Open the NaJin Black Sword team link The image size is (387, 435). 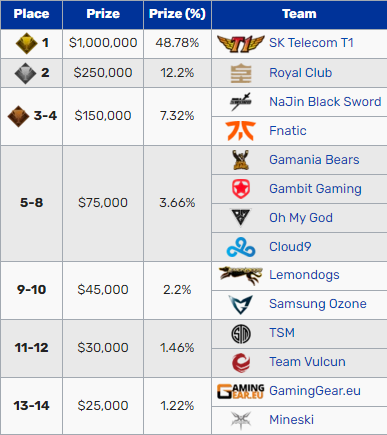pos(325,102)
